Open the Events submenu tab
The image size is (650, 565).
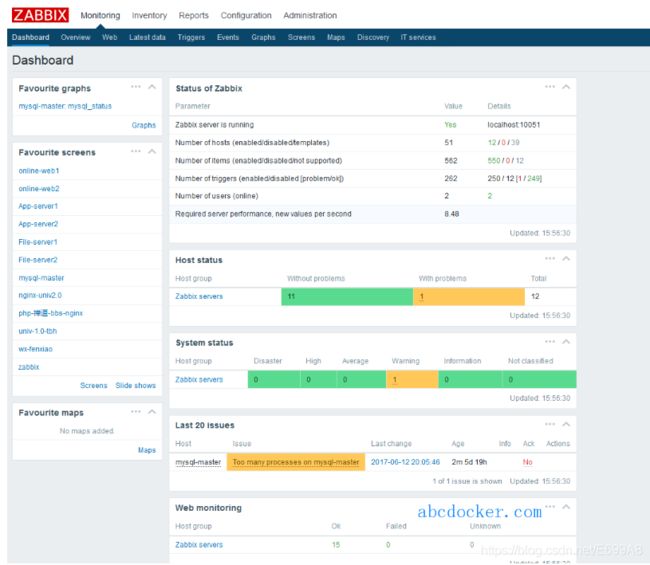click(x=228, y=37)
